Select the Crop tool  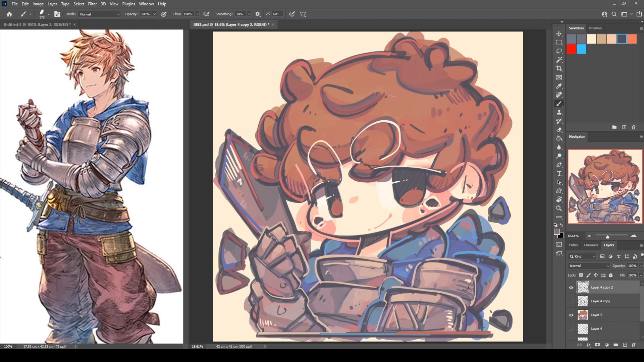point(559,69)
